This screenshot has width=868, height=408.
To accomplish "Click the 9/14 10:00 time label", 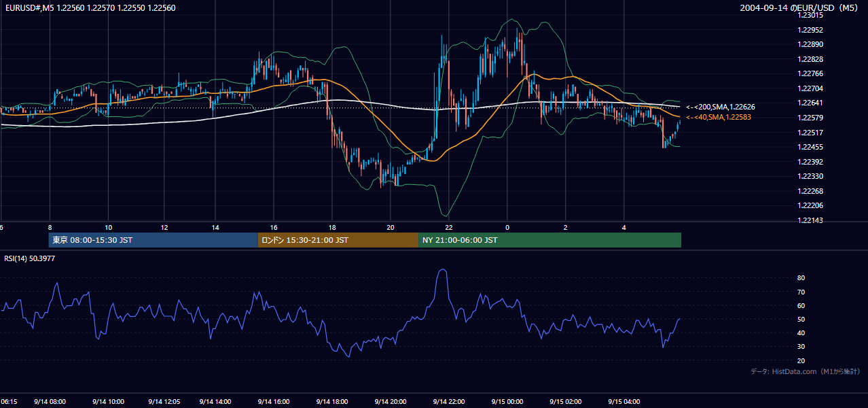I will pyautogui.click(x=109, y=402).
